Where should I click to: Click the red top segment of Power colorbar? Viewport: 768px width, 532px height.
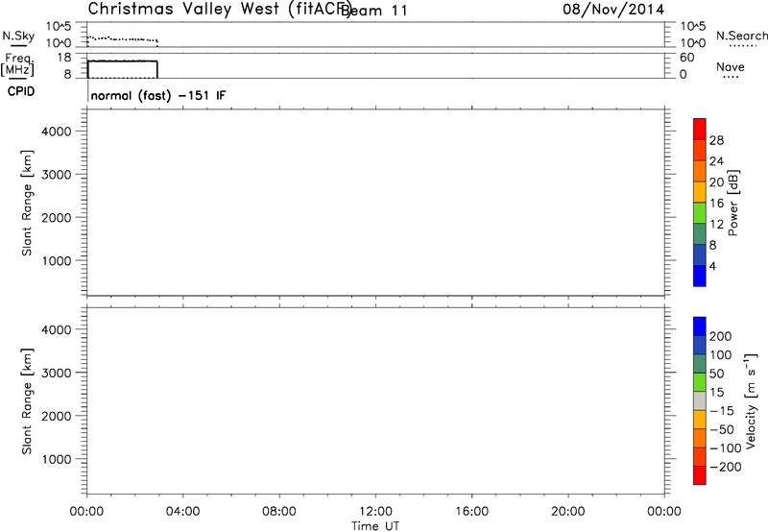point(700,130)
